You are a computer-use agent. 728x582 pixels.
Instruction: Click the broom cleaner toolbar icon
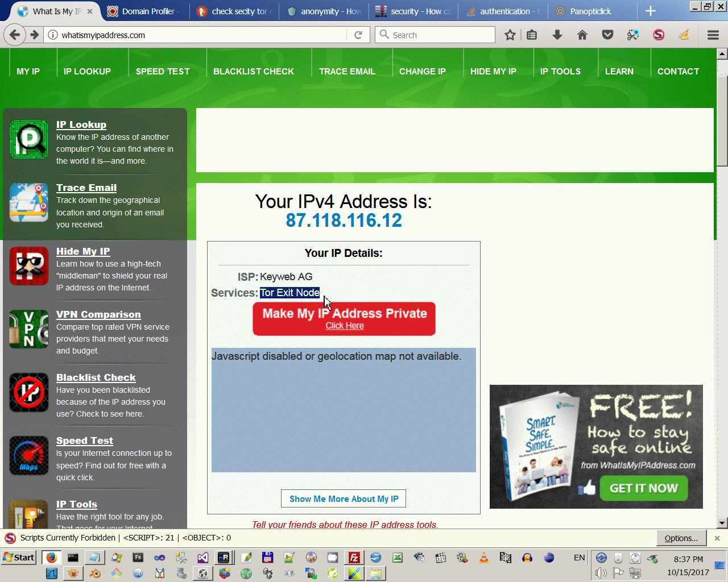click(684, 35)
